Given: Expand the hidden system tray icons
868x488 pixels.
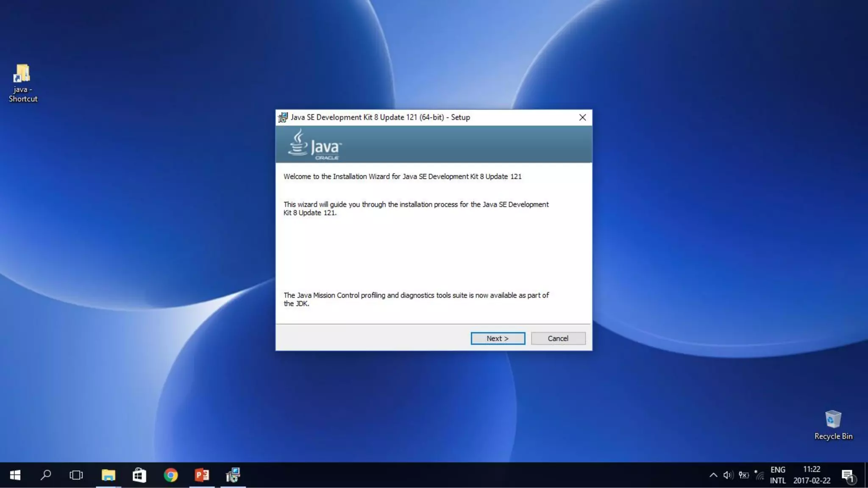Looking at the screenshot, I should (x=713, y=475).
